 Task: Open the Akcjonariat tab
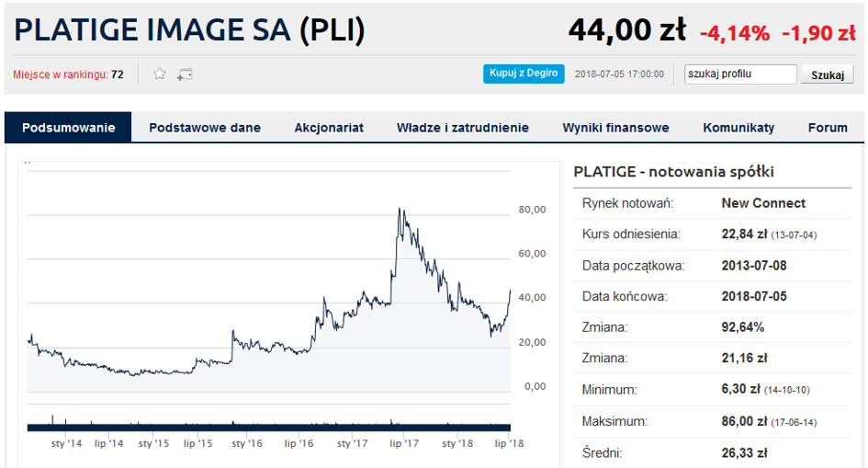tap(329, 128)
